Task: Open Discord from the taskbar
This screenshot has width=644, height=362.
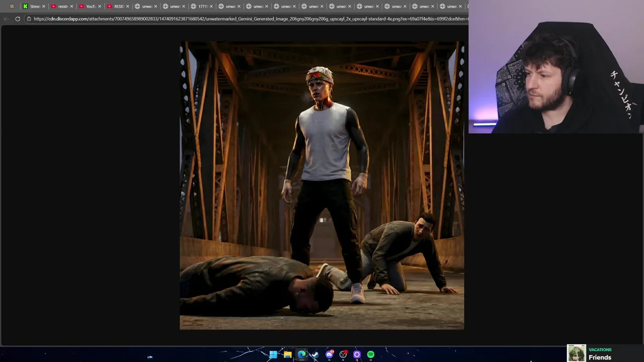Action: point(330,354)
